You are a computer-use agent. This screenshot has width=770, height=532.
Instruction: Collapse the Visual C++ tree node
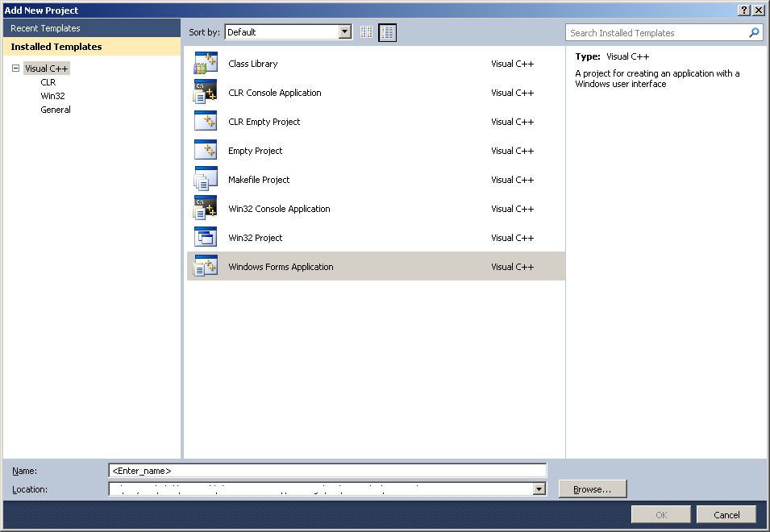pos(15,69)
